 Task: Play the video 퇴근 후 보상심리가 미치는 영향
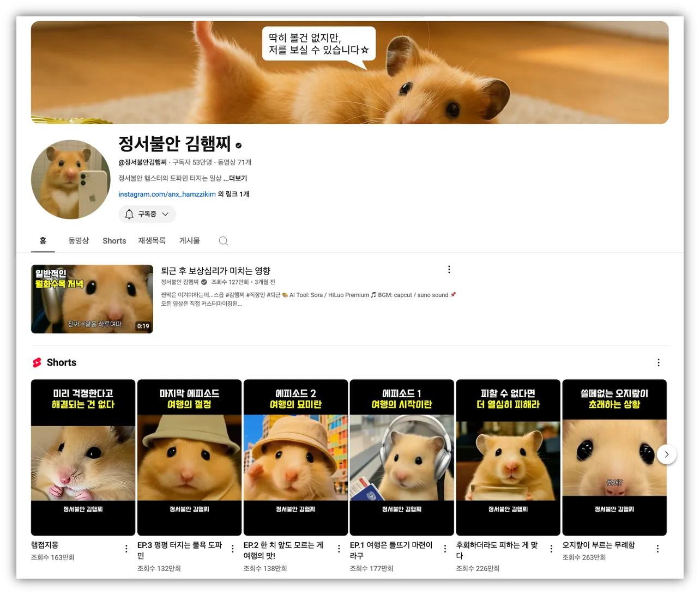tap(92, 299)
